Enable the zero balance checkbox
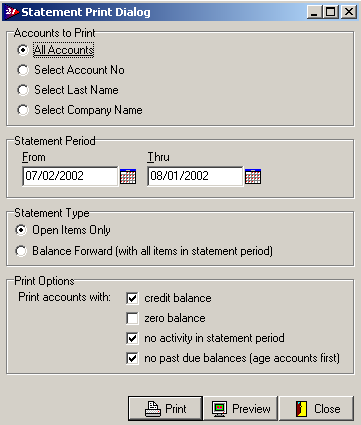Screen dimensions: 361x425 [132, 318]
